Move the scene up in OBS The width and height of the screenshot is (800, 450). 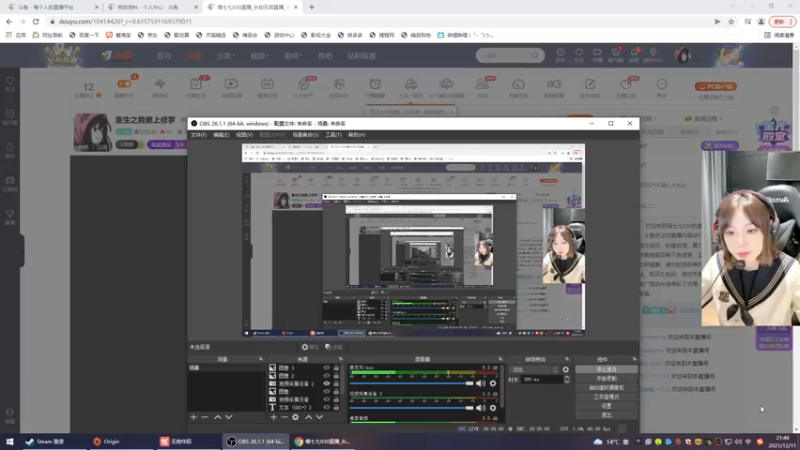(218, 417)
